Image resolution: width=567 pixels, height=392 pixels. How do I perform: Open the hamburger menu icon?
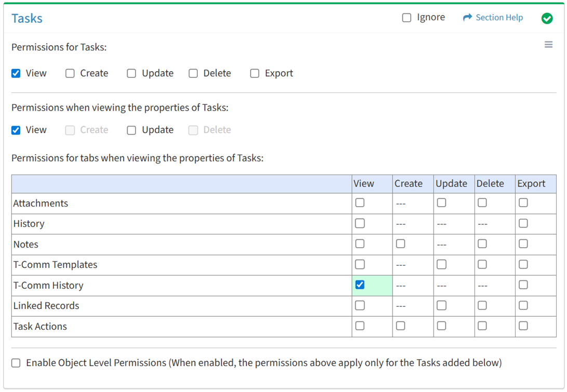coord(548,45)
